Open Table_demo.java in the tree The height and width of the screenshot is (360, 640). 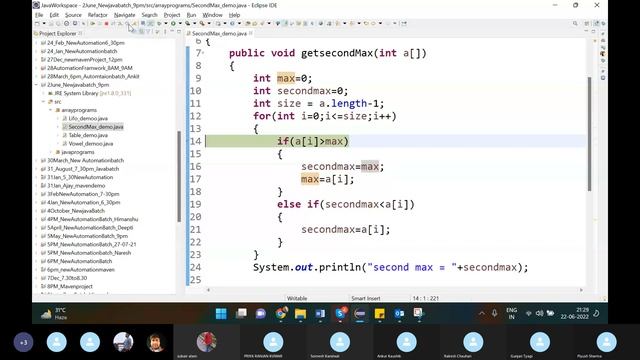(x=88, y=135)
